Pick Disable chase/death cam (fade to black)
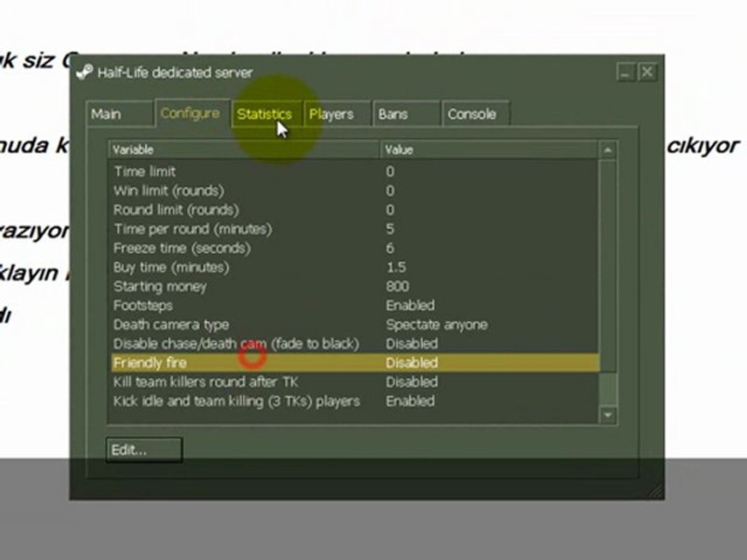Screen dimensions: 747x560 pos(355,344)
